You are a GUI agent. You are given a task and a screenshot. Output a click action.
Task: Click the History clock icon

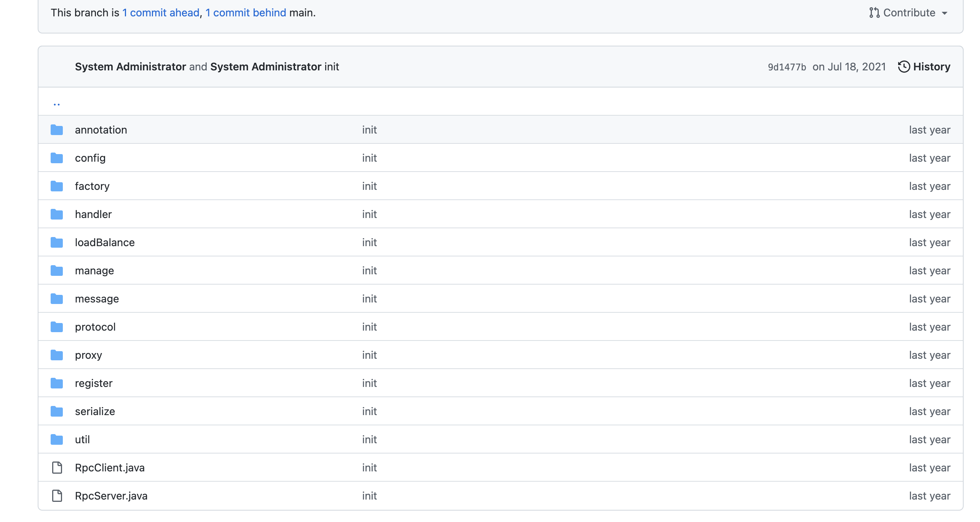(x=904, y=67)
